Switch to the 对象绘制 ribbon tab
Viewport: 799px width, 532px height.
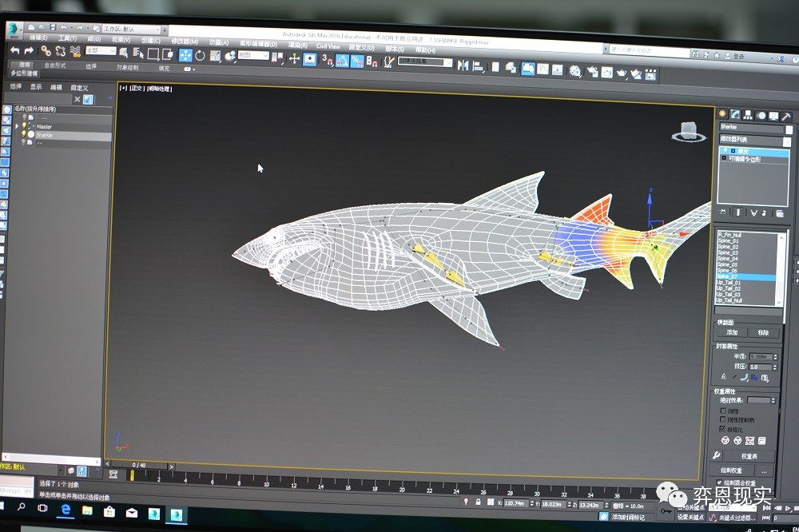click(x=127, y=67)
